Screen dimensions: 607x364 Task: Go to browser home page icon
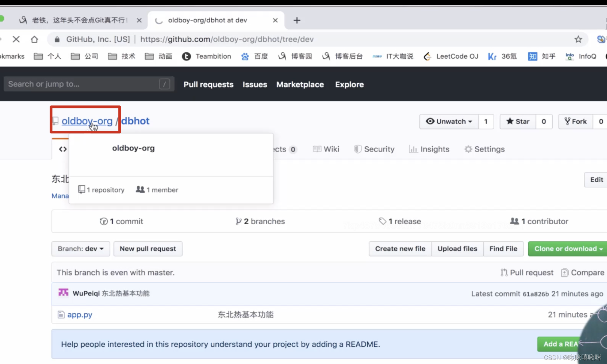pyautogui.click(x=34, y=40)
